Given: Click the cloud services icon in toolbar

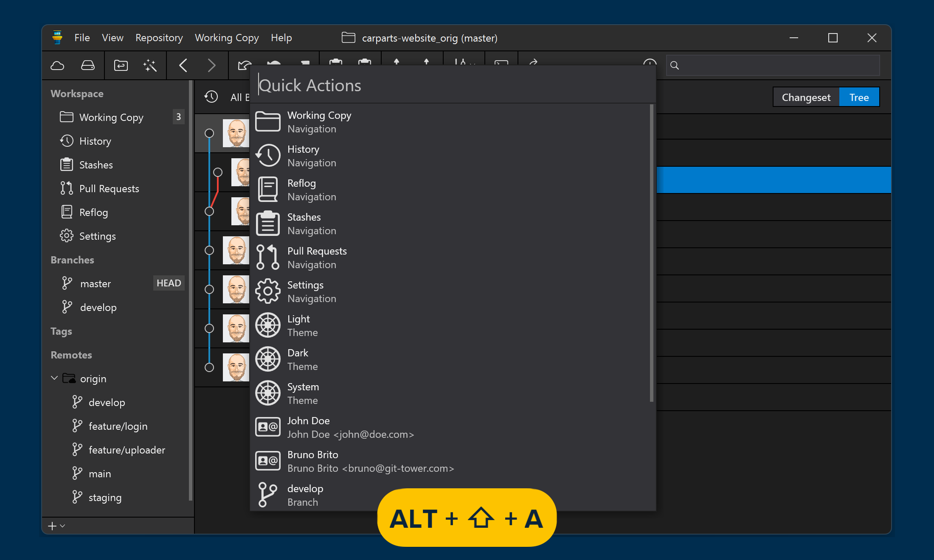Looking at the screenshot, I should point(57,66).
